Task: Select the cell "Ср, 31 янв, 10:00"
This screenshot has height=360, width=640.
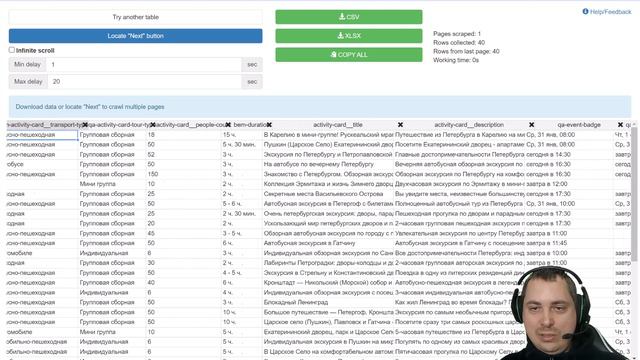Action: [x=569, y=204]
